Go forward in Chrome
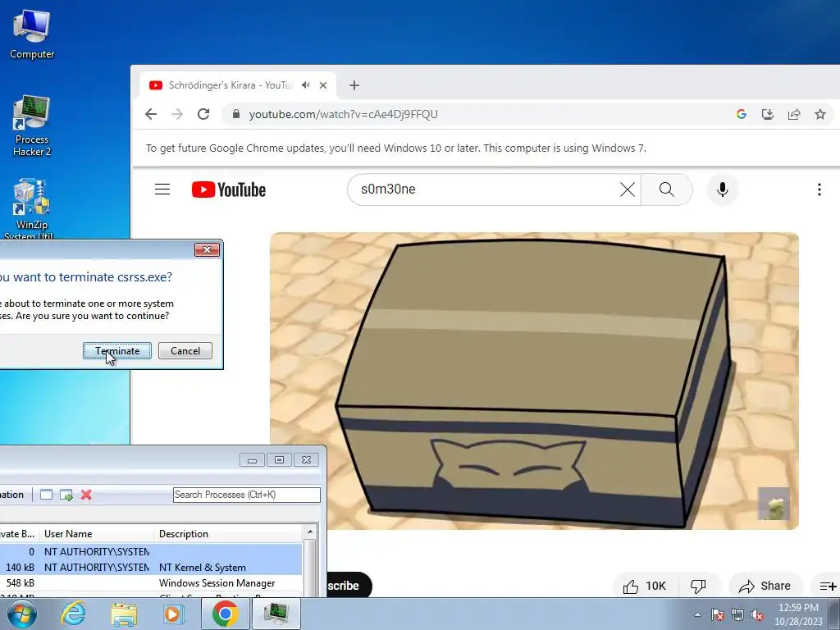The height and width of the screenshot is (630, 840). pos(177,114)
